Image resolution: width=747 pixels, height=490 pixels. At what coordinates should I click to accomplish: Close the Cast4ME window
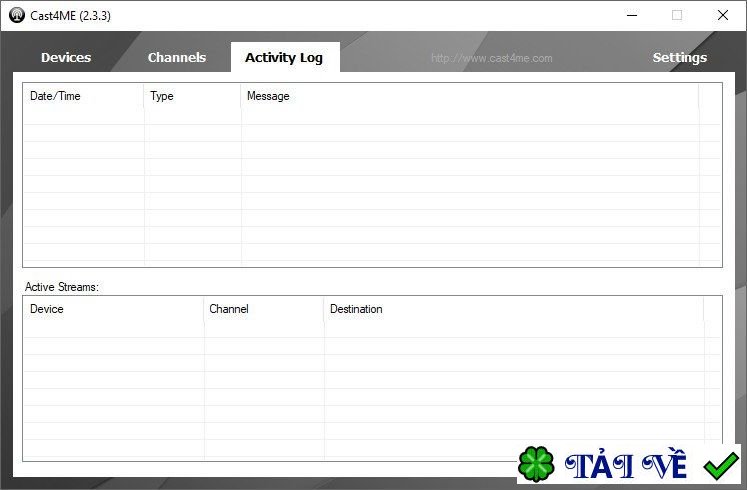(723, 15)
